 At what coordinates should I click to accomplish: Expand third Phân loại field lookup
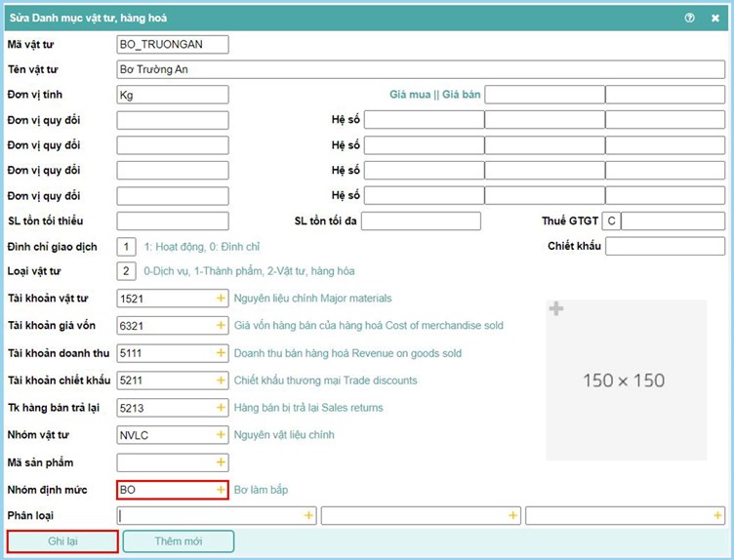[x=717, y=515]
